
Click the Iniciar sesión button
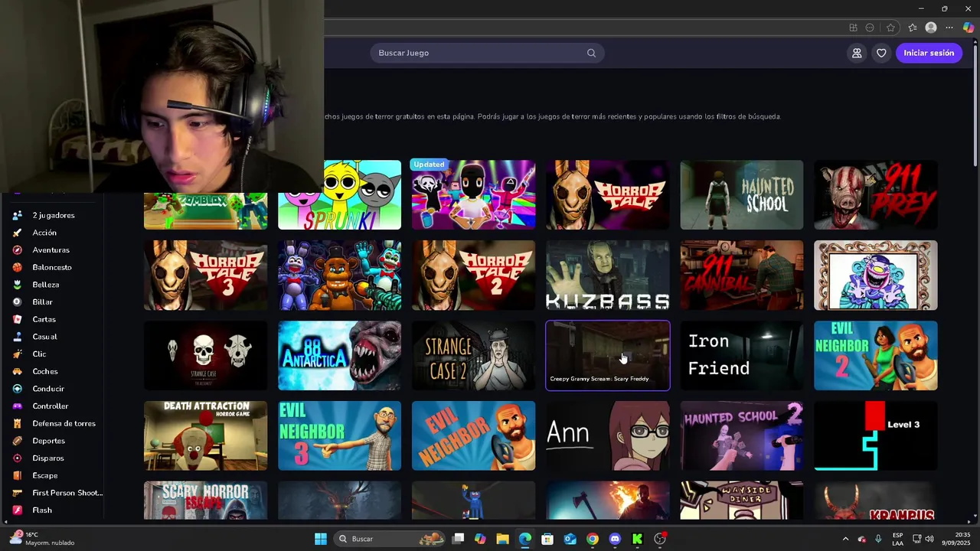[x=929, y=53]
